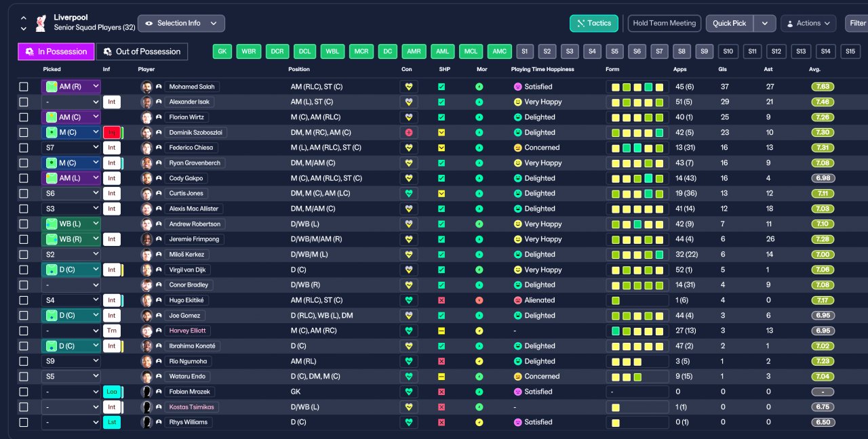Open Mohamed Salah's face portrait
This screenshot has height=439, width=868.
(x=146, y=87)
